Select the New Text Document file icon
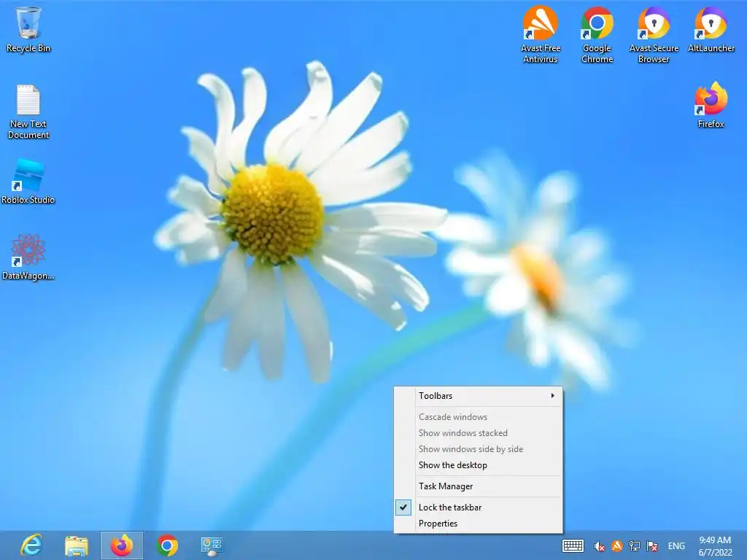The height and width of the screenshot is (560, 747). pyautogui.click(x=28, y=112)
